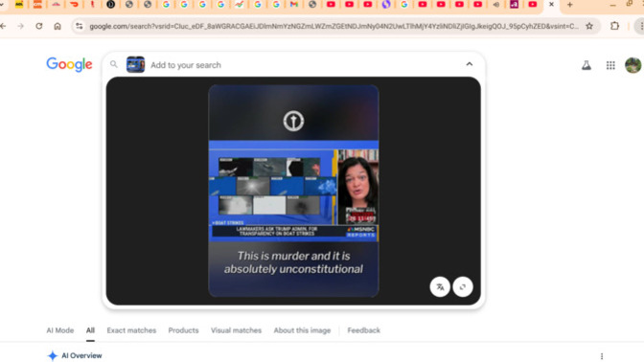Minimize the browser window
This screenshot has width=644, height=362.
pos(612,5)
